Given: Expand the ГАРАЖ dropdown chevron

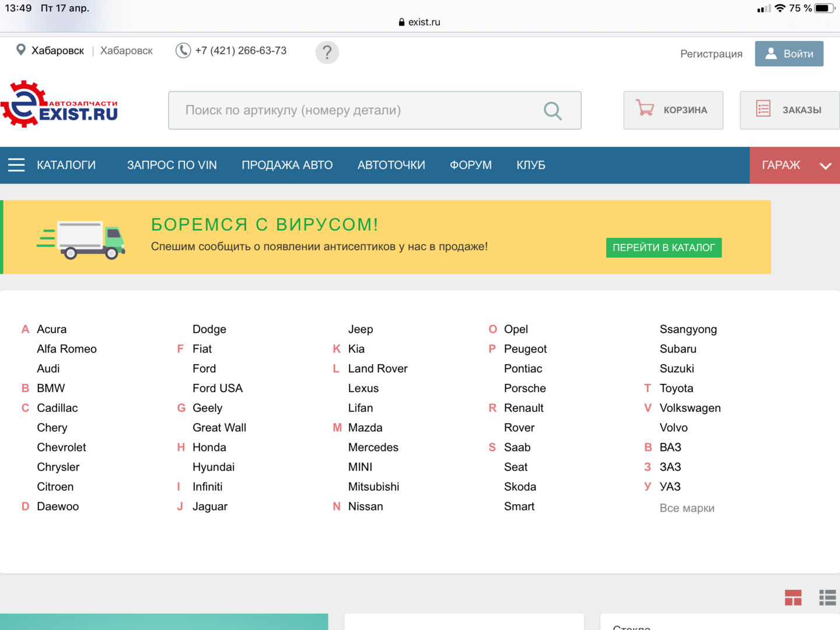Looking at the screenshot, I should pyautogui.click(x=825, y=166).
